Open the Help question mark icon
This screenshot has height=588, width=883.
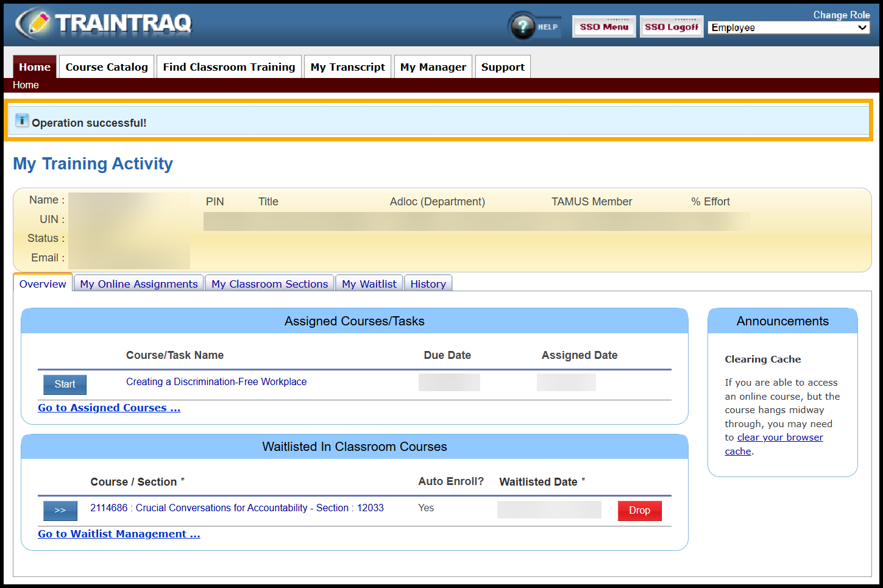click(x=522, y=27)
